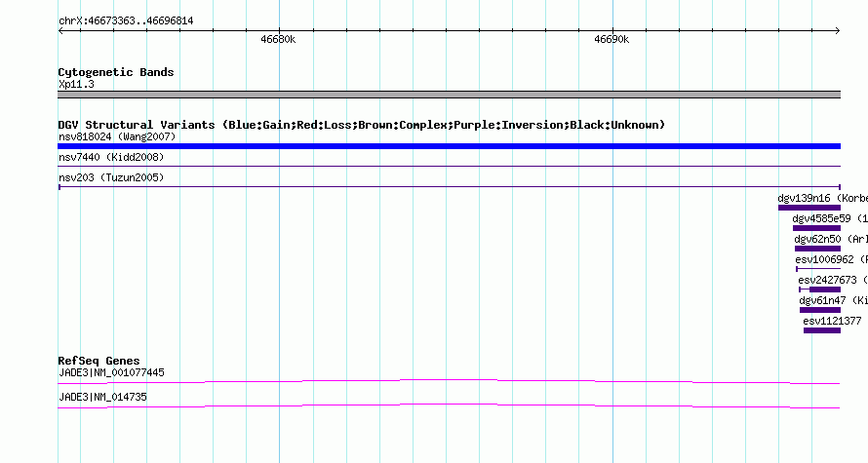Click the thin esv1006962 variant line
This screenshot has height=463, width=868.
point(818,269)
